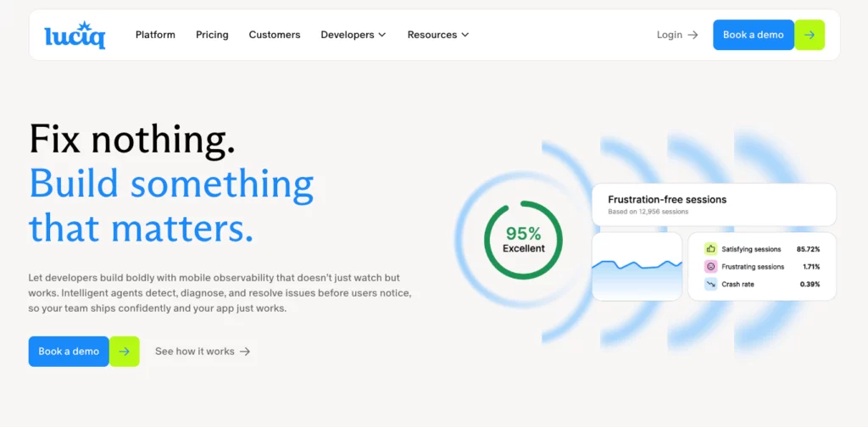This screenshot has height=427, width=868.
Task: Click the green arrow beside header Book a demo
Action: pos(810,35)
